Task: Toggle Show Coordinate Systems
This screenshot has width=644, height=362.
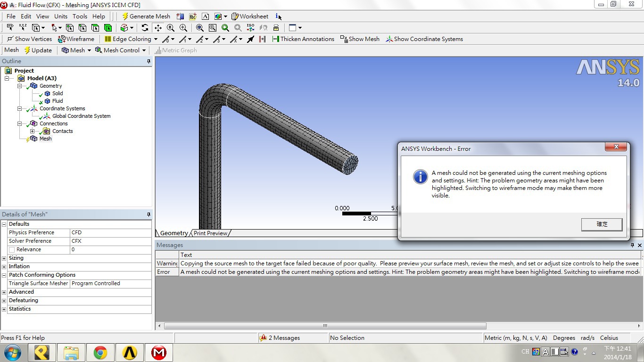Action: click(x=424, y=39)
